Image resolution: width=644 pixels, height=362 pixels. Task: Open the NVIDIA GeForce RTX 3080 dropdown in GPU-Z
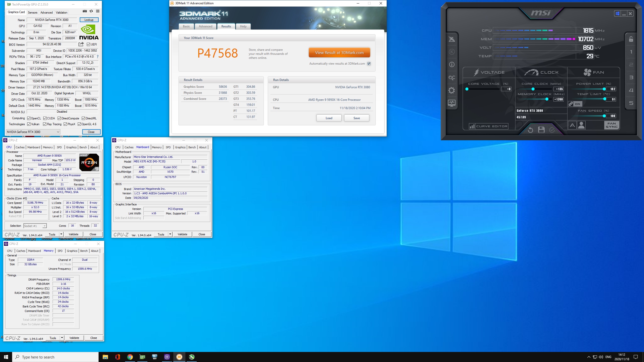pyautogui.click(x=33, y=132)
